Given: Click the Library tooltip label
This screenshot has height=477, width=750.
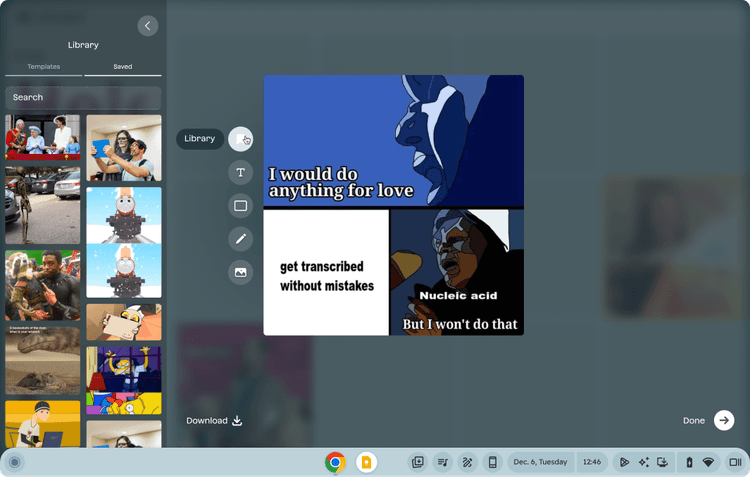Looking at the screenshot, I should (200, 139).
